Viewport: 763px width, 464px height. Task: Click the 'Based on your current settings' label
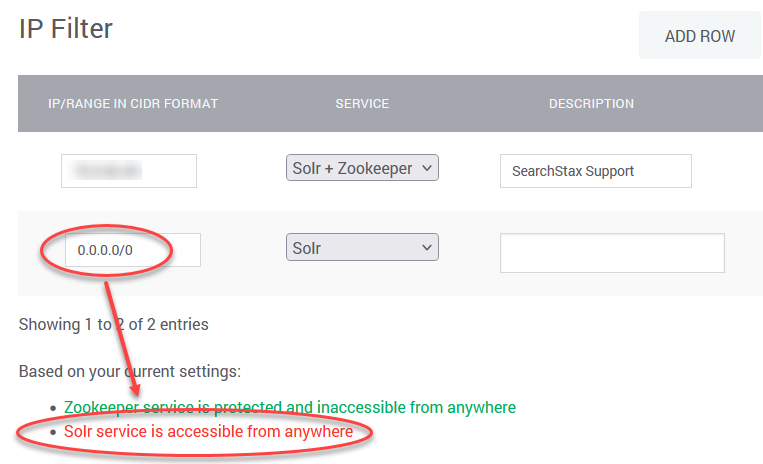[129, 372]
